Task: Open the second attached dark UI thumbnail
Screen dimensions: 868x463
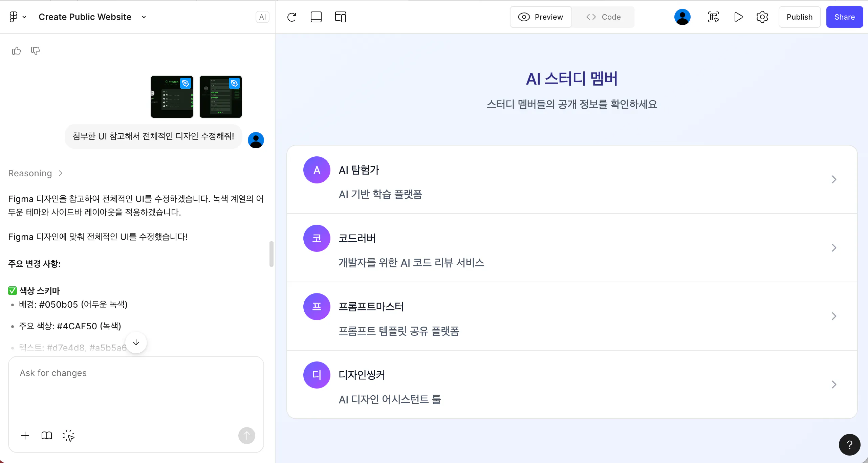Action: pyautogui.click(x=221, y=97)
